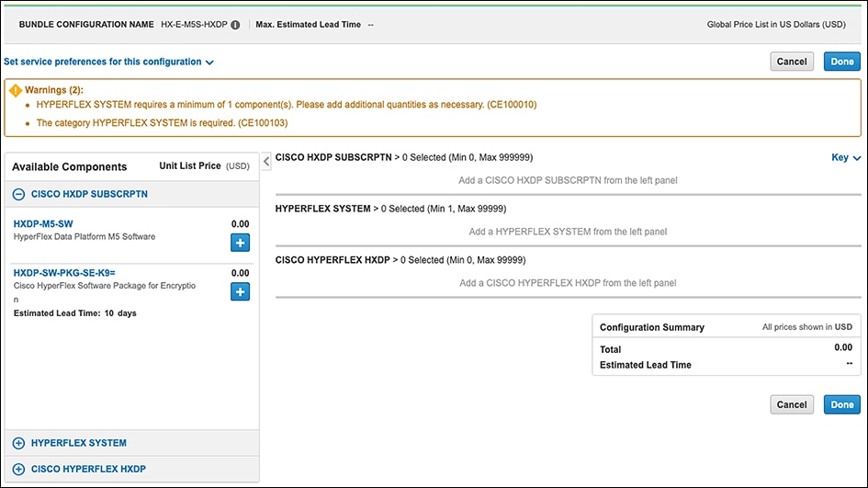This screenshot has height=488, width=868.
Task: Click the top Done button
Action: coord(841,62)
